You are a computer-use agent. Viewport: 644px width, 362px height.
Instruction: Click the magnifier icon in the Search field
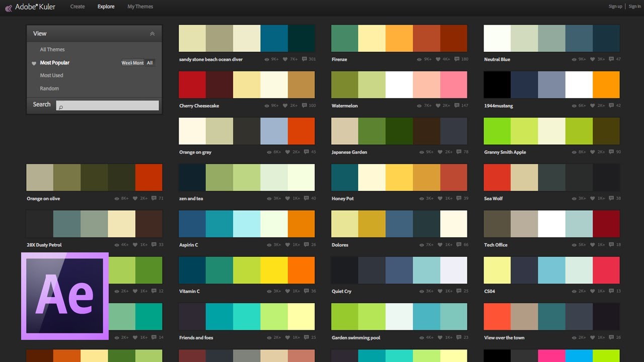(x=61, y=107)
